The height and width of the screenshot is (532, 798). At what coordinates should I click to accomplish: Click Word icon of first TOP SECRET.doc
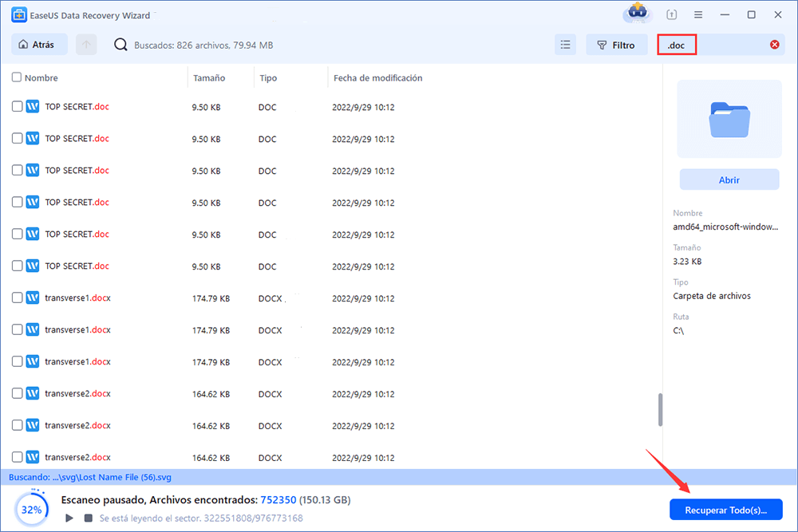(x=33, y=106)
